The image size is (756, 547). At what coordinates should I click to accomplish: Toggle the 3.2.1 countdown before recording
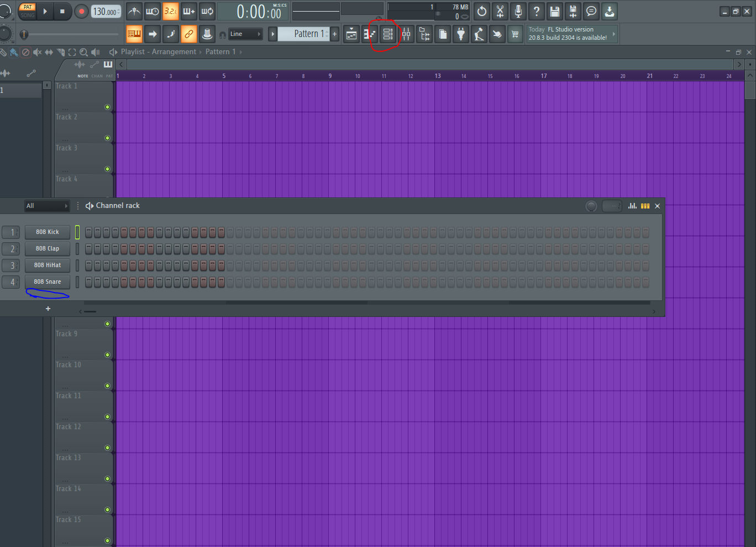171,11
